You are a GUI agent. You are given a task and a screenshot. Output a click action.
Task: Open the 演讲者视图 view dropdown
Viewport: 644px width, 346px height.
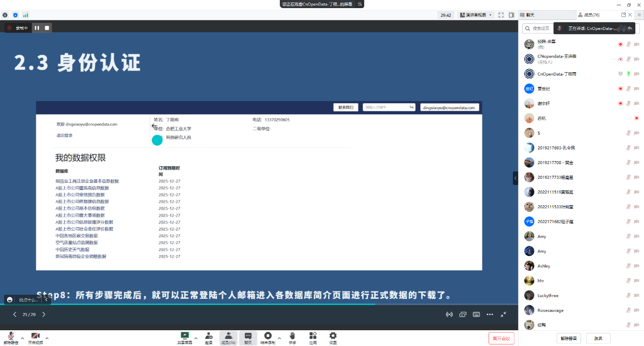point(476,15)
